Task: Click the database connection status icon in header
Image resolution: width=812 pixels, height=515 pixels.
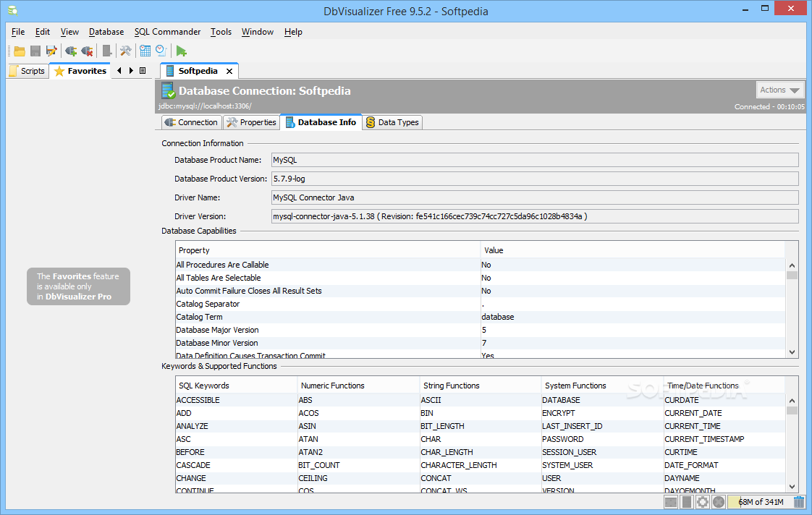Action: point(169,90)
